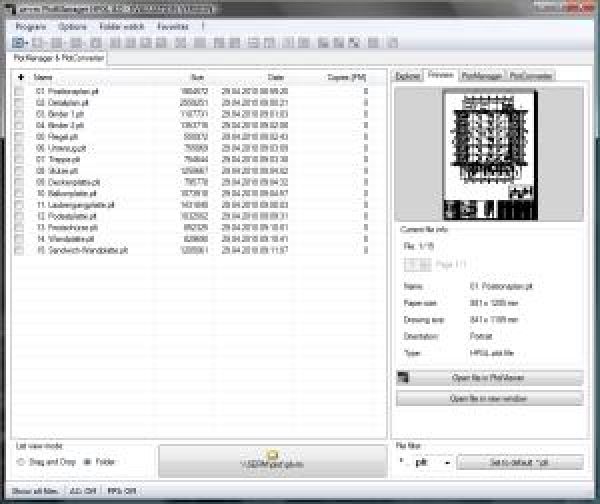Switch to the Preview tab

440,75
